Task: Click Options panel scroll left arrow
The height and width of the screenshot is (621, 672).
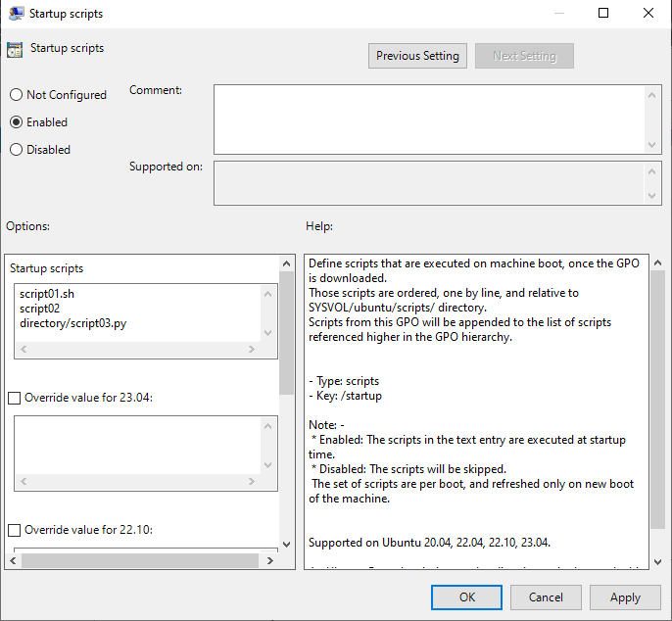Action: [x=13, y=560]
